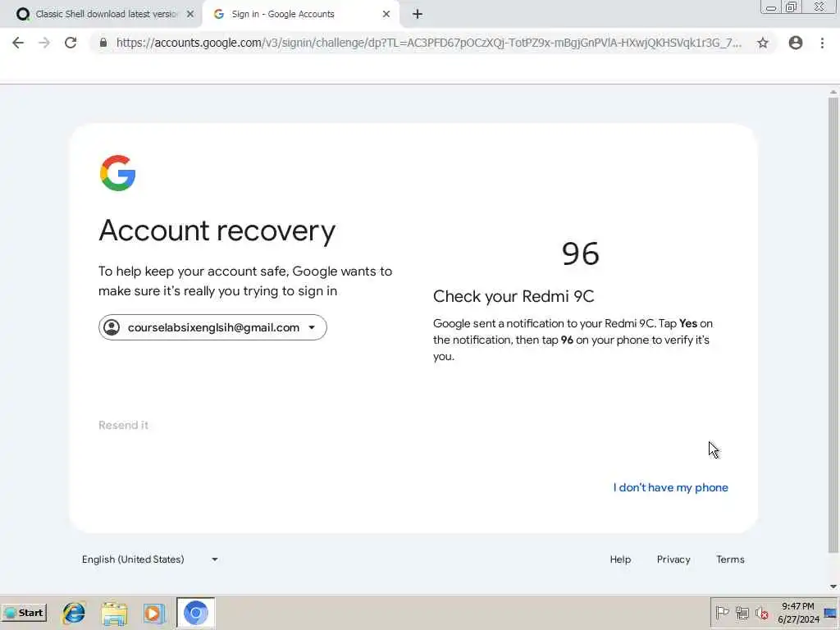Click the verification number 96
The height and width of the screenshot is (630, 840).
(580, 253)
